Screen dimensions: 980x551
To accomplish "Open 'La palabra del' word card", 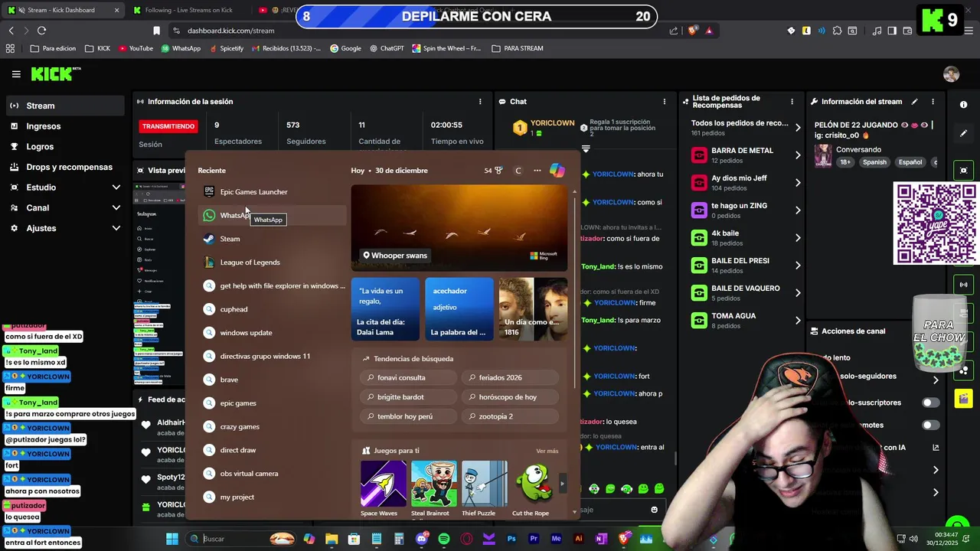I will pyautogui.click(x=459, y=309).
